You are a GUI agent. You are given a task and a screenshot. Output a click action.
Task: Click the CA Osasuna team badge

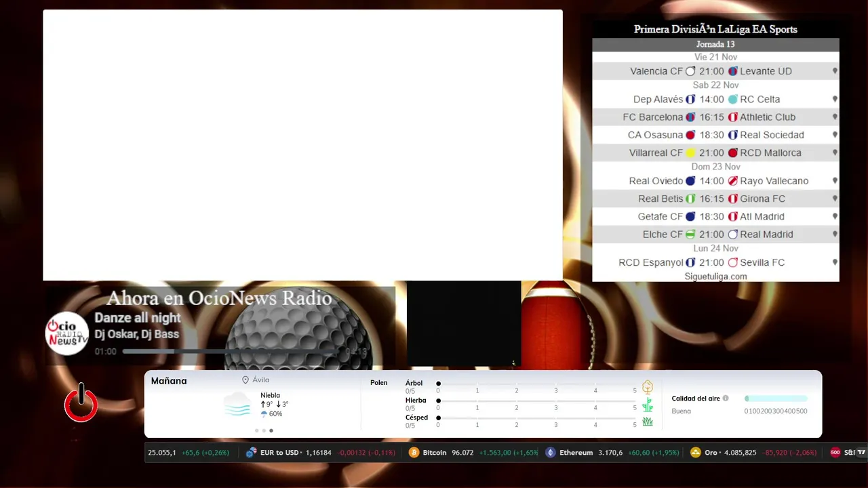click(690, 135)
